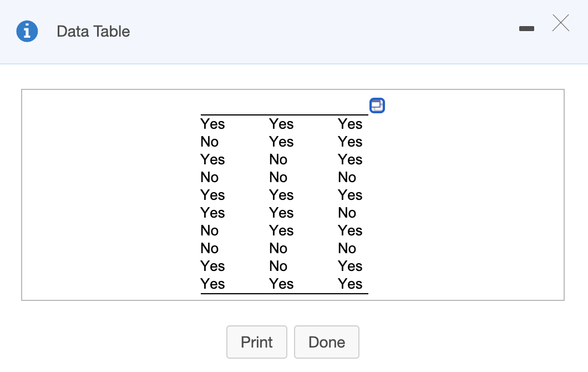588x372 pixels.
Task: Click the first-column Yes in the bottom row
Action: 213,284
